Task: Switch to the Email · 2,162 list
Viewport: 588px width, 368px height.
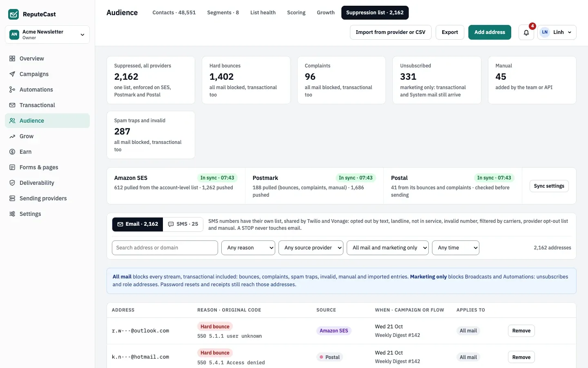Action: [x=138, y=224]
